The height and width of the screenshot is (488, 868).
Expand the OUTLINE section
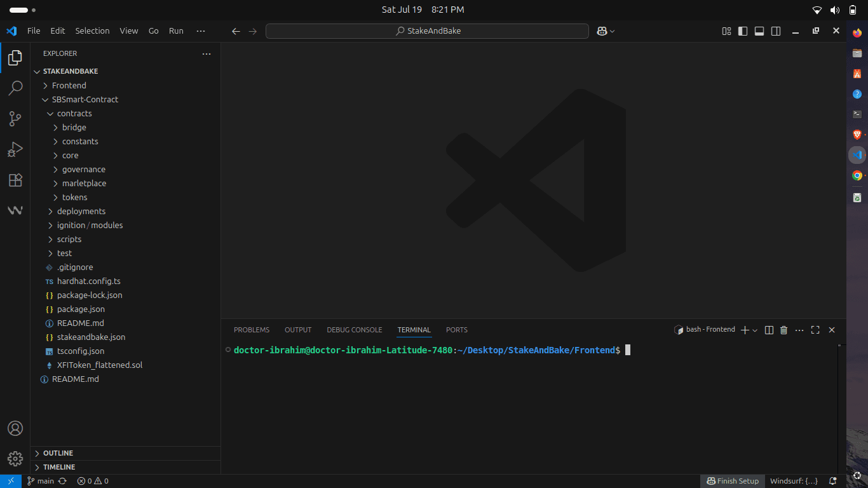tap(58, 453)
